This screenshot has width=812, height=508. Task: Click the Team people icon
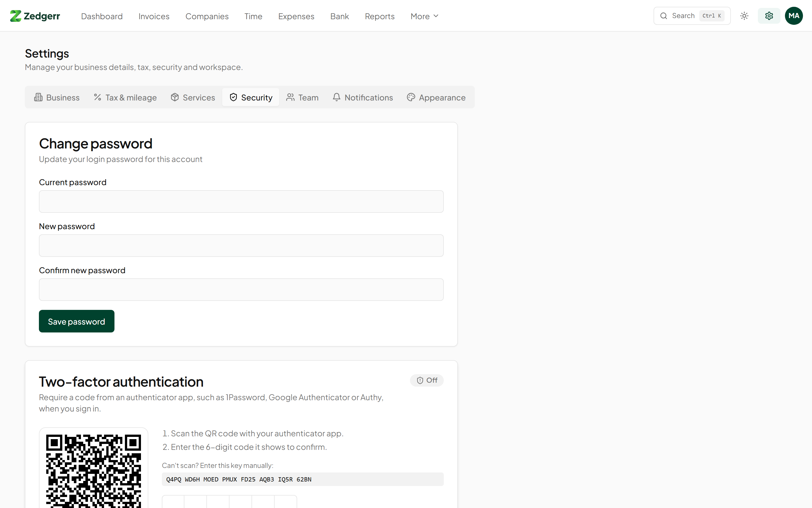[x=290, y=97]
